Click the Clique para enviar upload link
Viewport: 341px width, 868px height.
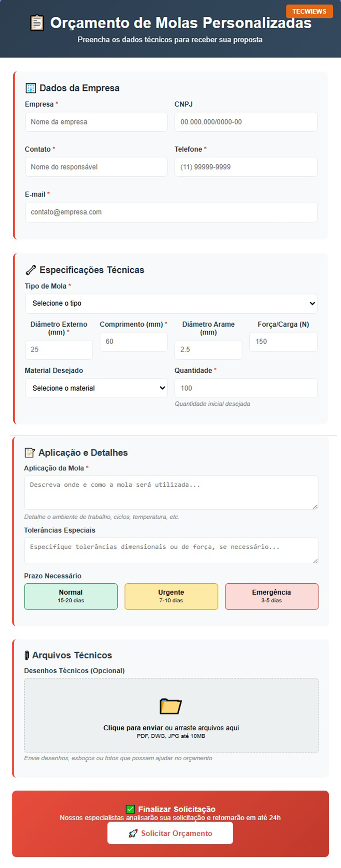(133, 728)
